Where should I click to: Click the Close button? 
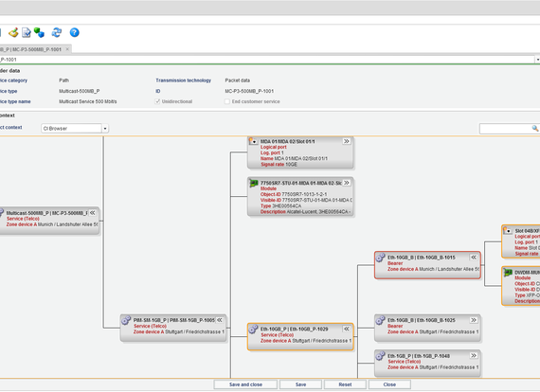(389, 384)
